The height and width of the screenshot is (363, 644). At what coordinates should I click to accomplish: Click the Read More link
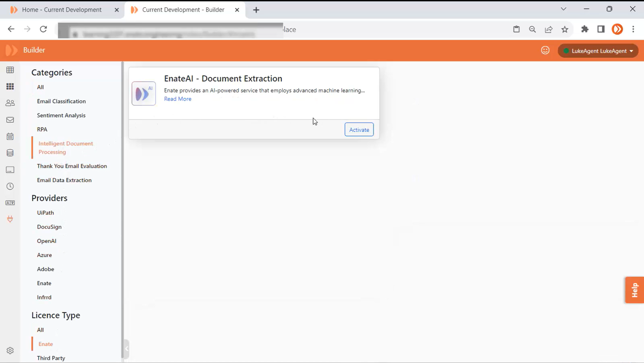click(x=177, y=99)
